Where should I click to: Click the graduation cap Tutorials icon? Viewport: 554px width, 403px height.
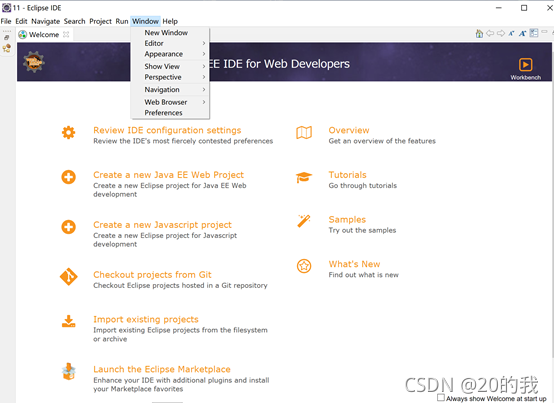click(x=304, y=177)
